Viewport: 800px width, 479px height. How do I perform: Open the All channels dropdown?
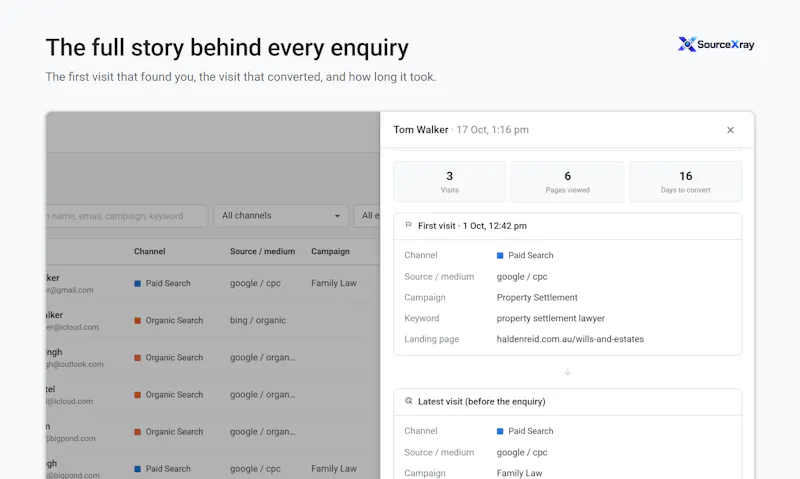(281, 216)
